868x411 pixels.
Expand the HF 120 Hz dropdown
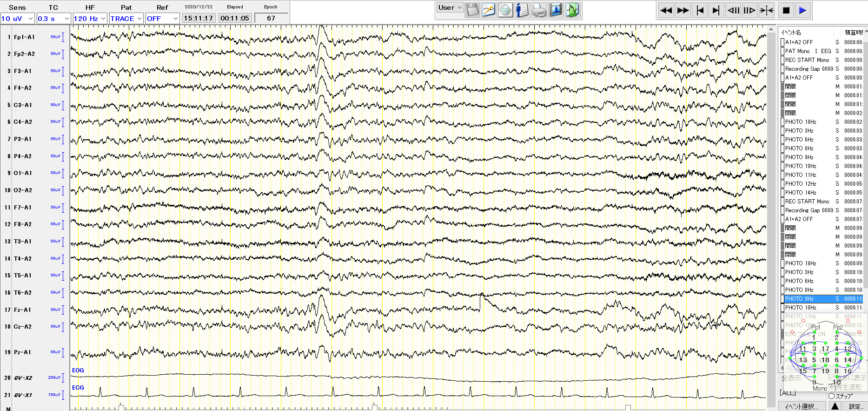coord(90,19)
